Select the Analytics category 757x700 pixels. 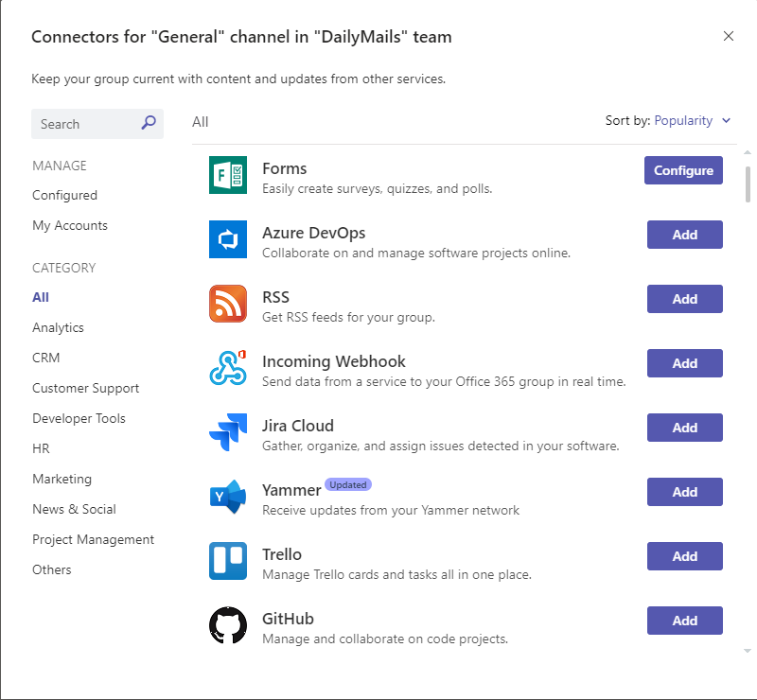[58, 327]
